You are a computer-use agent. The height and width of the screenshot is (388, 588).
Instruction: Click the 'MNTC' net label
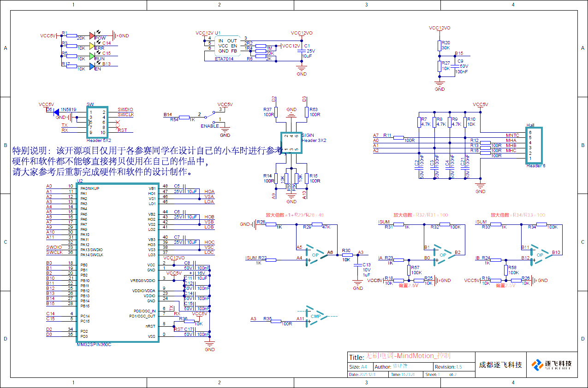(512, 135)
